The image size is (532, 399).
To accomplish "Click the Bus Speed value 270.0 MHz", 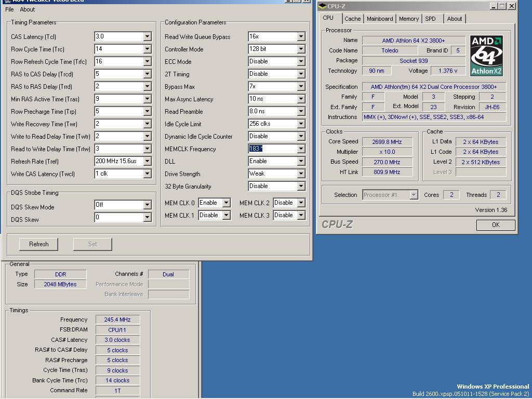I will click(x=387, y=162).
